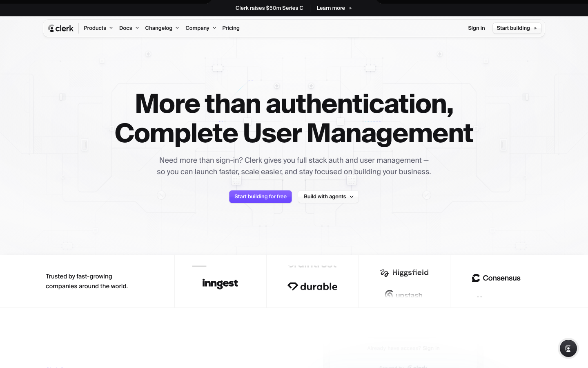Open the Clerk chat widget button
The width and height of the screenshot is (588, 368).
[568, 348]
